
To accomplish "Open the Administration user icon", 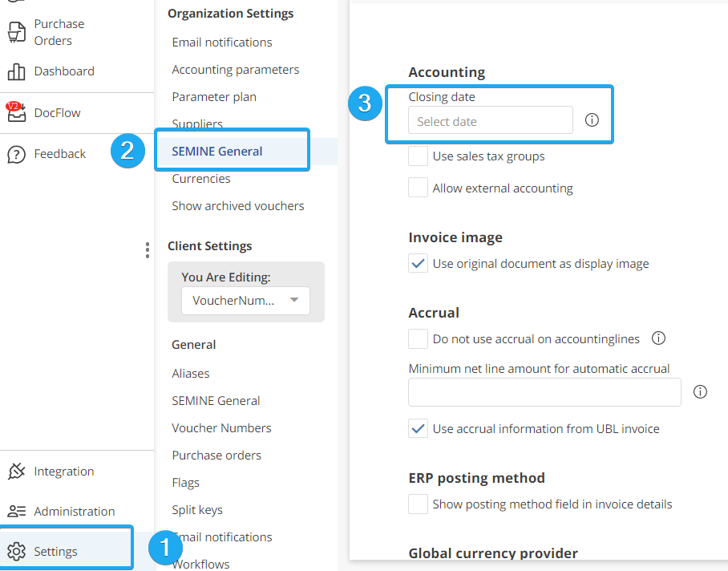I will 16,512.
